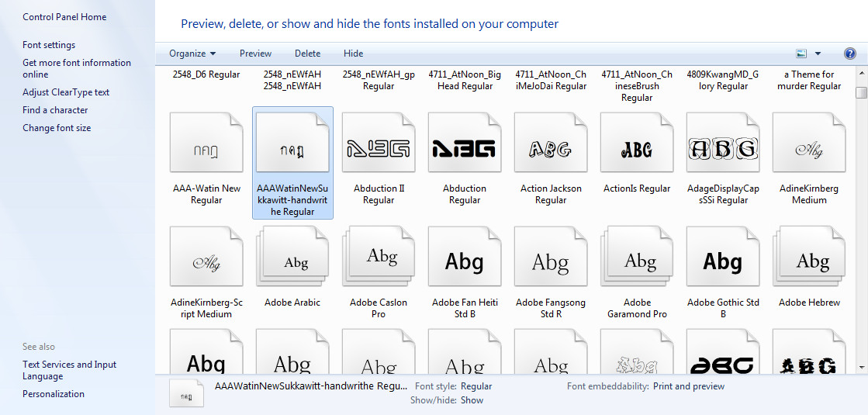Select the AAAWatinNewSukkawitt-handwrithe Regular font icon
The height and width of the screenshot is (415, 868).
point(293,143)
